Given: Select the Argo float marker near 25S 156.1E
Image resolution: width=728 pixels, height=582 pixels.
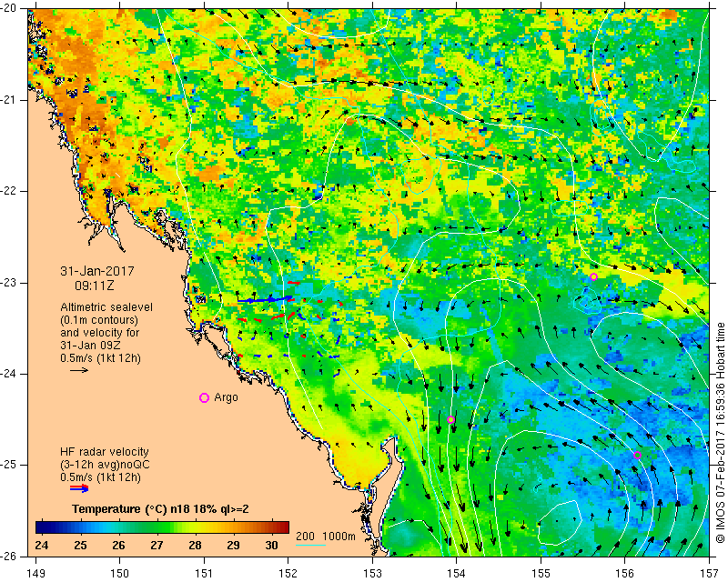Looking at the screenshot, I should click(x=638, y=456).
